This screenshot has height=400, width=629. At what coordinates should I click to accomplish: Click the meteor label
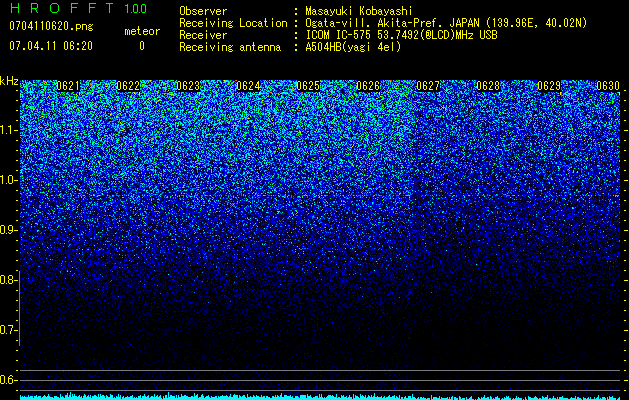click(x=142, y=31)
